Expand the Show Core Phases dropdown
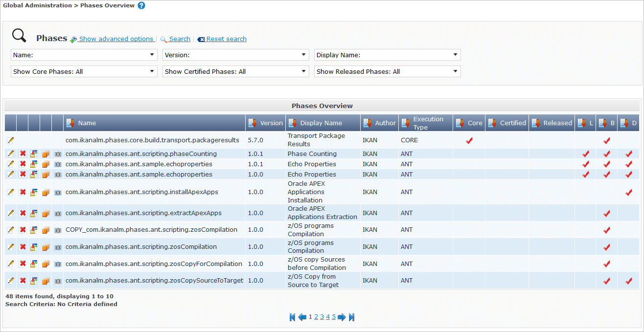Image resolution: width=644 pixels, height=332 pixels. (x=84, y=72)
